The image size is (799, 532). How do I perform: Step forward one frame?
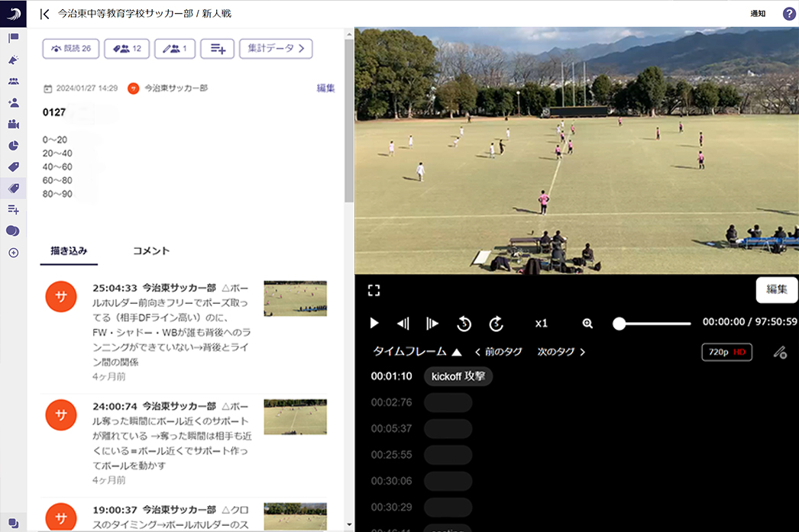(432, 323)
